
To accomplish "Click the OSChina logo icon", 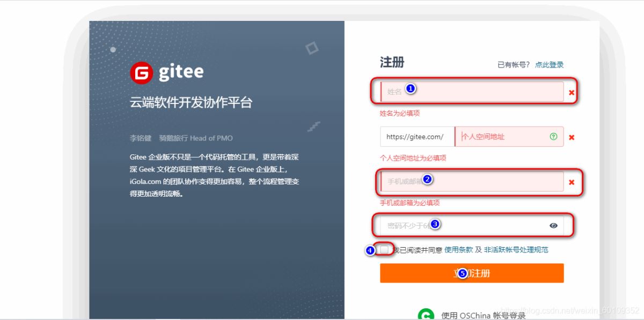I will pyautogui.click(x=426, y=315).
